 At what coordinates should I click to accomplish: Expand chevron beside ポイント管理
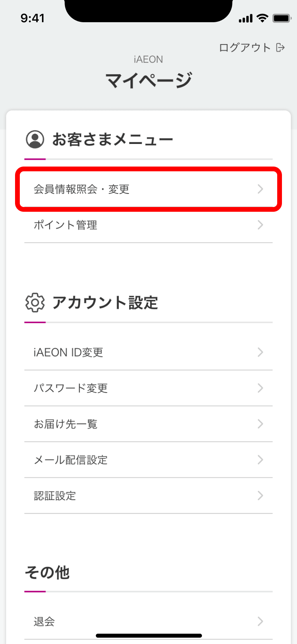click(260, 225)
